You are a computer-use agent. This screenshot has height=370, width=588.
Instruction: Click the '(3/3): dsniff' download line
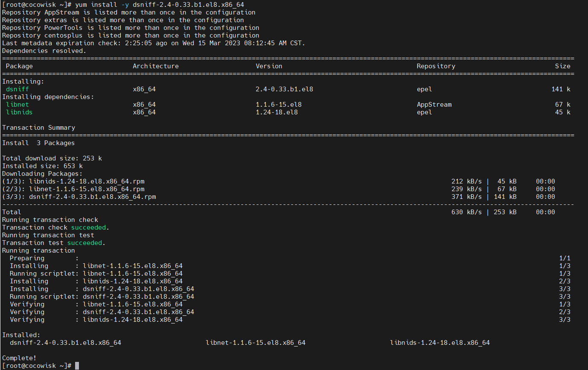[x=279, y=197]
